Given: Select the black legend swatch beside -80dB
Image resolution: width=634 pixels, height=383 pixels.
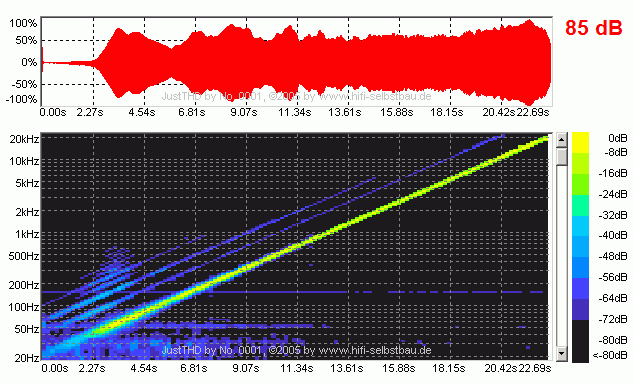Looking at the screenshot, I should (x=580, y=341).
